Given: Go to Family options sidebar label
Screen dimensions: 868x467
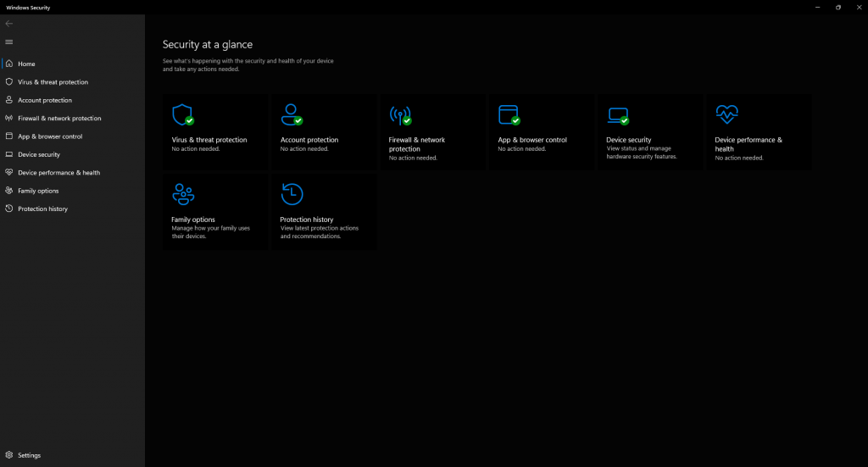Looking at the screenshot, I should point(38,191).
